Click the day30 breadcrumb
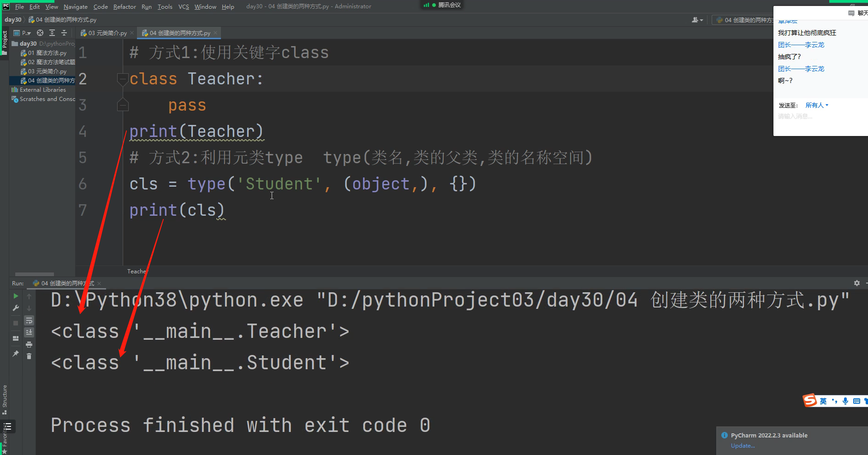868x455 pixels. (x=13, y=20)
